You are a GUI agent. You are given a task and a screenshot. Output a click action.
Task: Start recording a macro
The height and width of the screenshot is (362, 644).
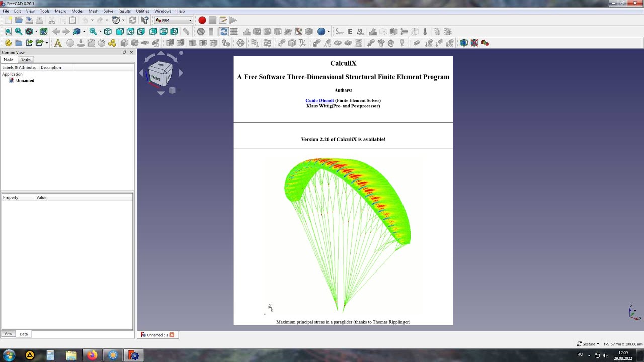[202, 20]
